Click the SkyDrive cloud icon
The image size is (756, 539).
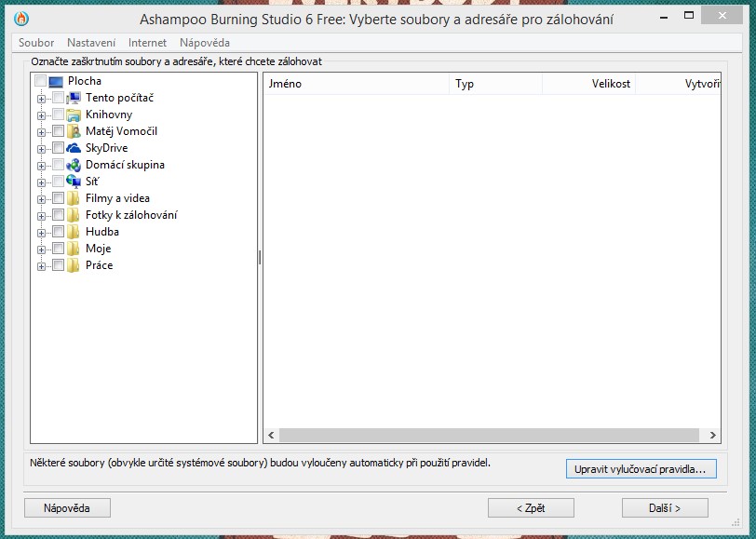(x=74, y=148)
